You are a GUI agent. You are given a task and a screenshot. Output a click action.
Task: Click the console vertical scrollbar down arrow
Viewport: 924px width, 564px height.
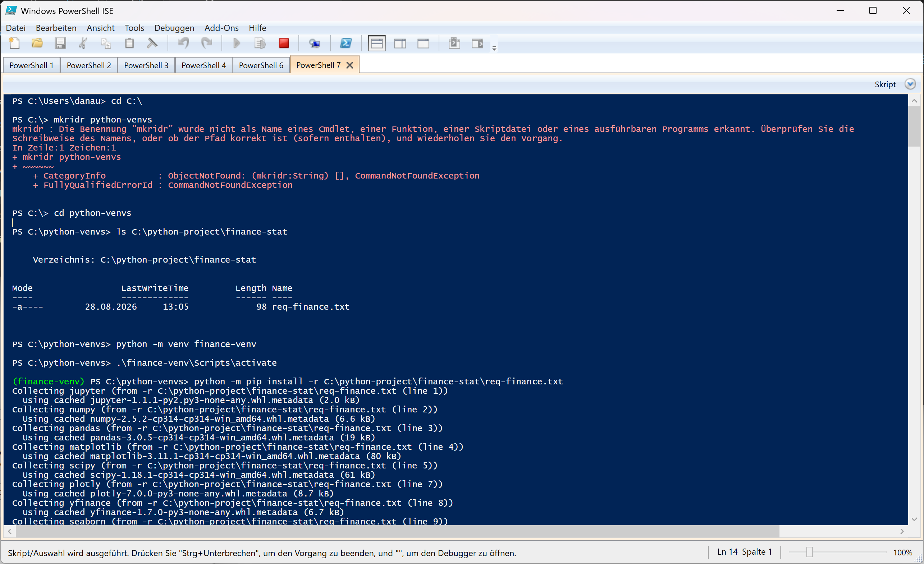click(914, 519)
